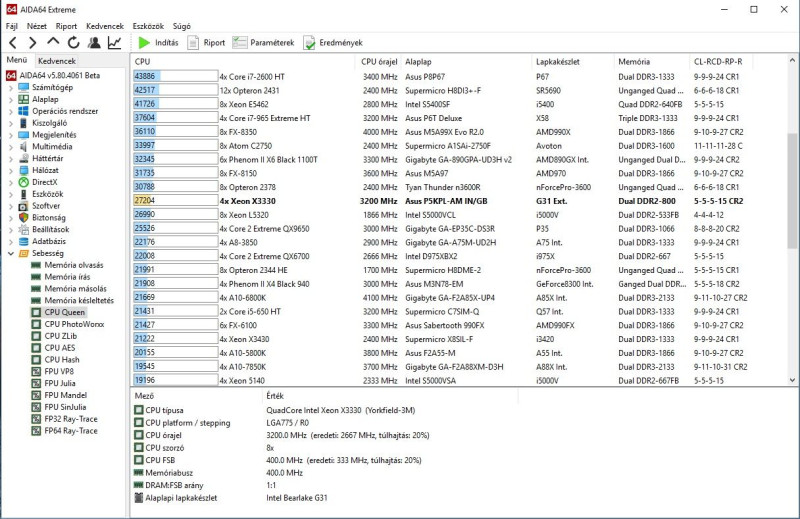Sort by the CL-RCD-RP-R column header
Viewport: 800px width, 519px height.
[721, 62]
